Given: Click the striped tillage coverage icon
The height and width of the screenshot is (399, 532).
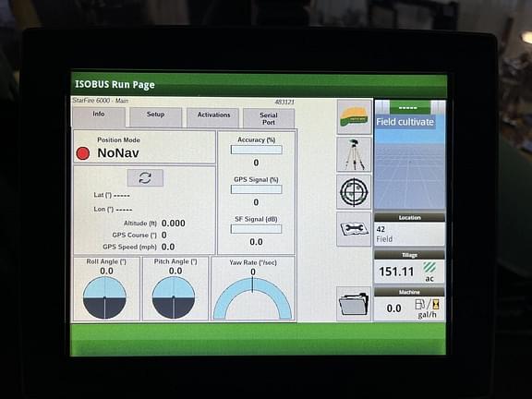Looking at the screenshot, I should coord(429,268).
